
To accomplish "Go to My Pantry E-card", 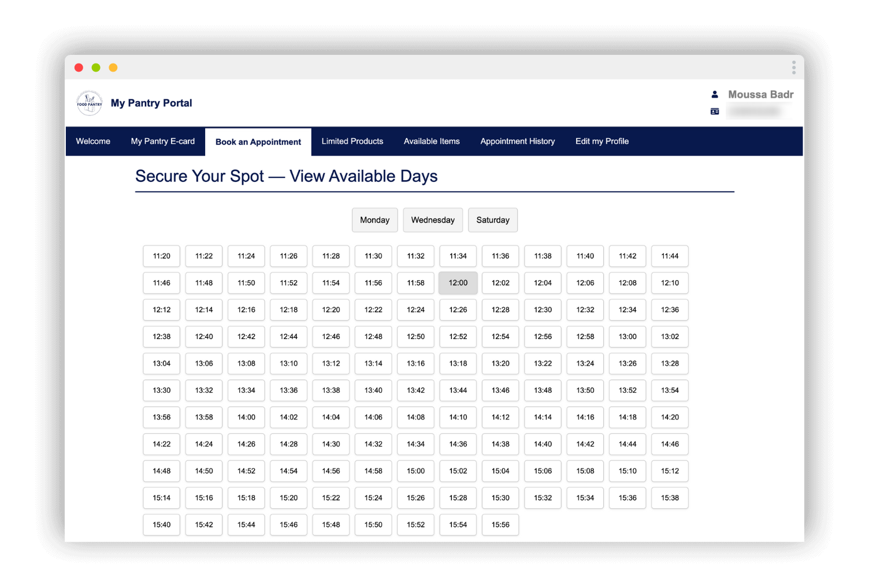I will point(163,142).
